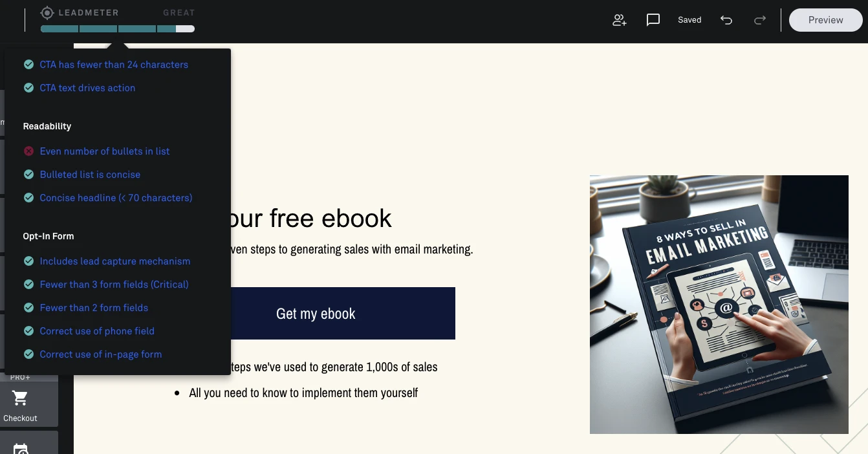Image resolution: width=868 pixels, height=454 pixels.
Task: Select the Checkout cart widget
Action: pyautogui.click(x=21, y=405)
